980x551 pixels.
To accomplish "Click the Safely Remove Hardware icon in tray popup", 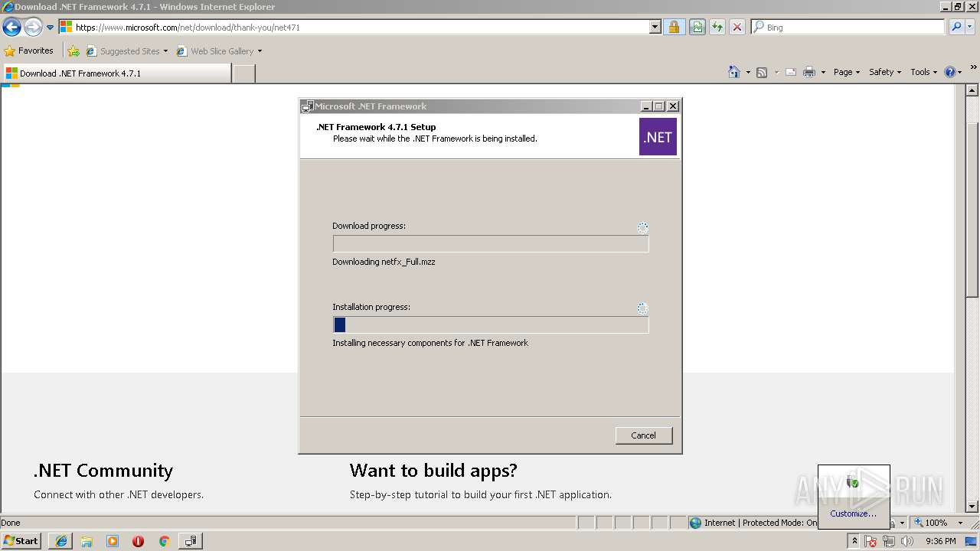I will click(853, 482).
